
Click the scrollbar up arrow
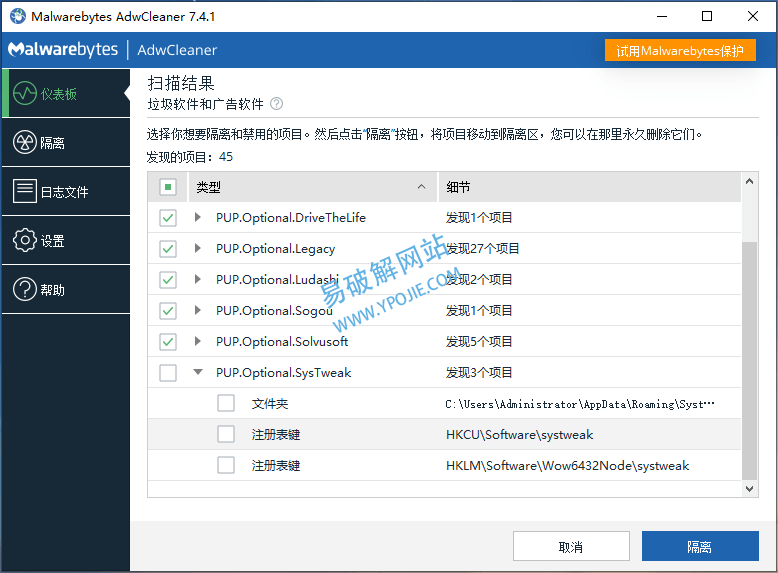[x=749, y=182]
